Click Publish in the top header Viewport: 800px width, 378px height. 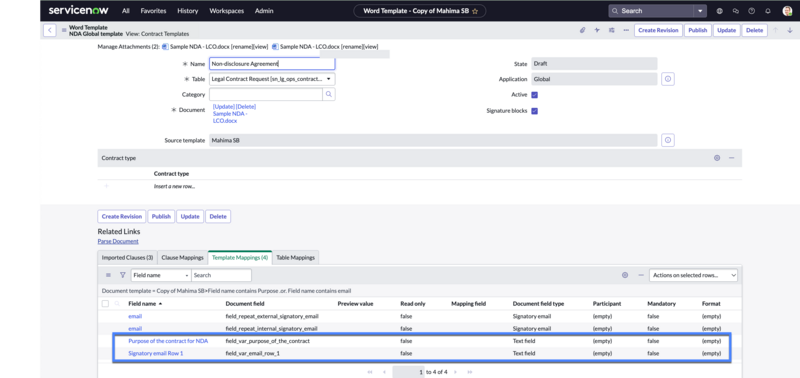pos(697,30)
